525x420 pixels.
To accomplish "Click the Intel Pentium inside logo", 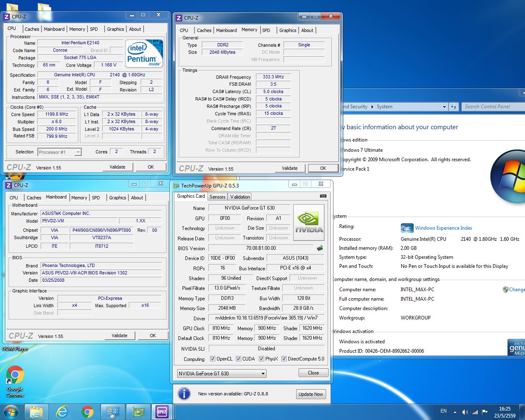I will (x=144, y=54).
